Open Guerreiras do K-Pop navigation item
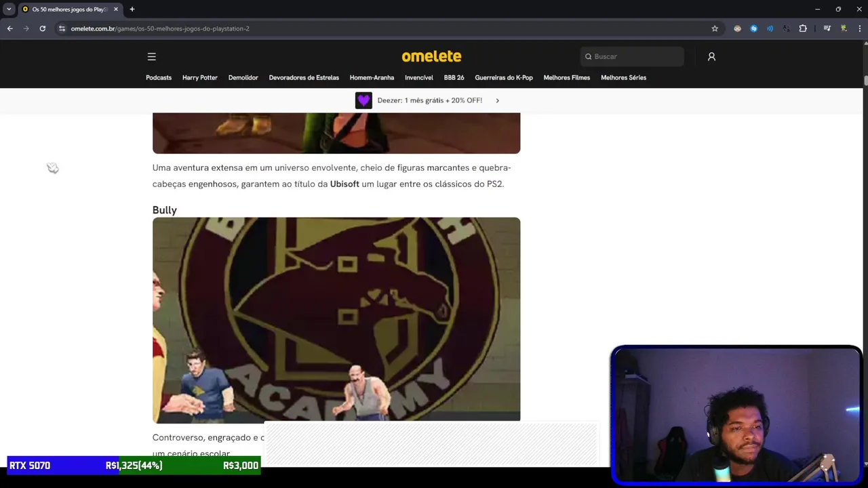 point(504,77)
